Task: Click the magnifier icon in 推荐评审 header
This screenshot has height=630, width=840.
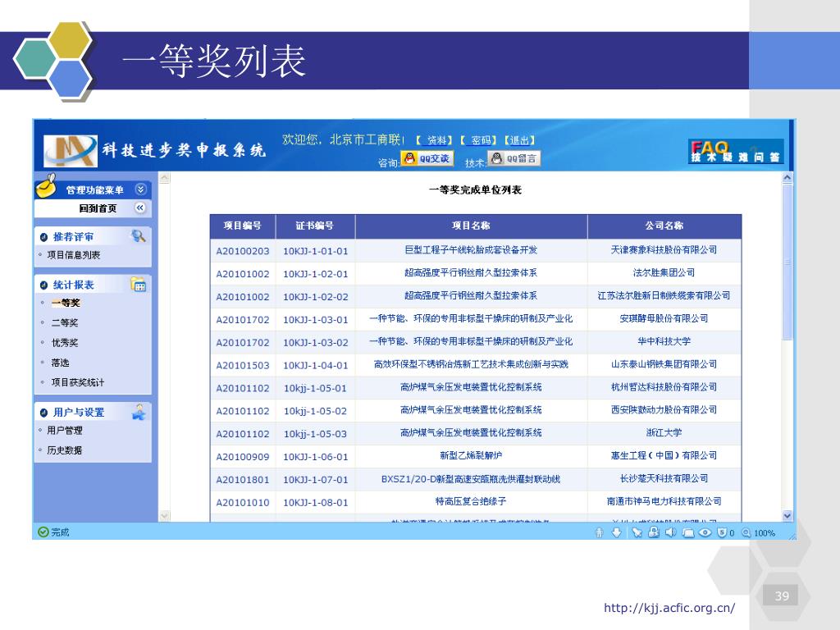Action: [x=138, y=235]
